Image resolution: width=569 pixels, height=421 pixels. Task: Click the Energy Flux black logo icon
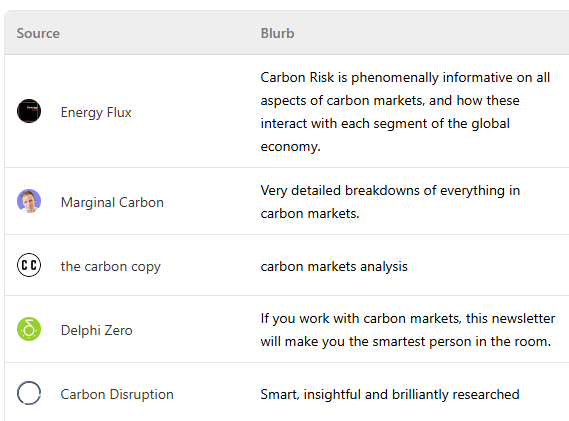[x=29, y=111]
